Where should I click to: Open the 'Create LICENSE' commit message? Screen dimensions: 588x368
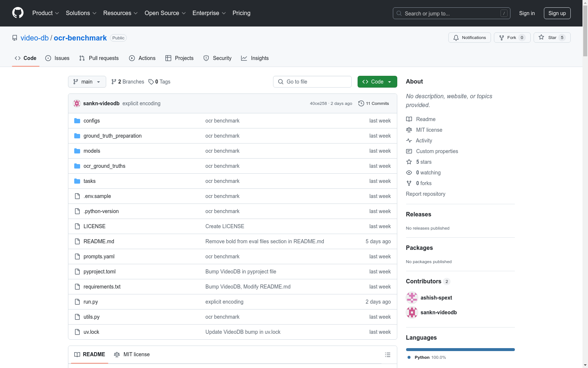[225, 226]
